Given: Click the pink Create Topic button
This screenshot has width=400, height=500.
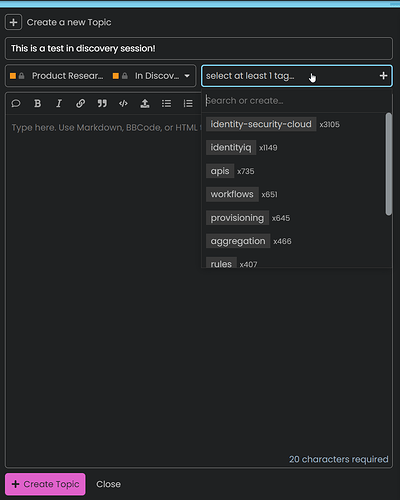Looking at the screenshot, I should [45, 484].
